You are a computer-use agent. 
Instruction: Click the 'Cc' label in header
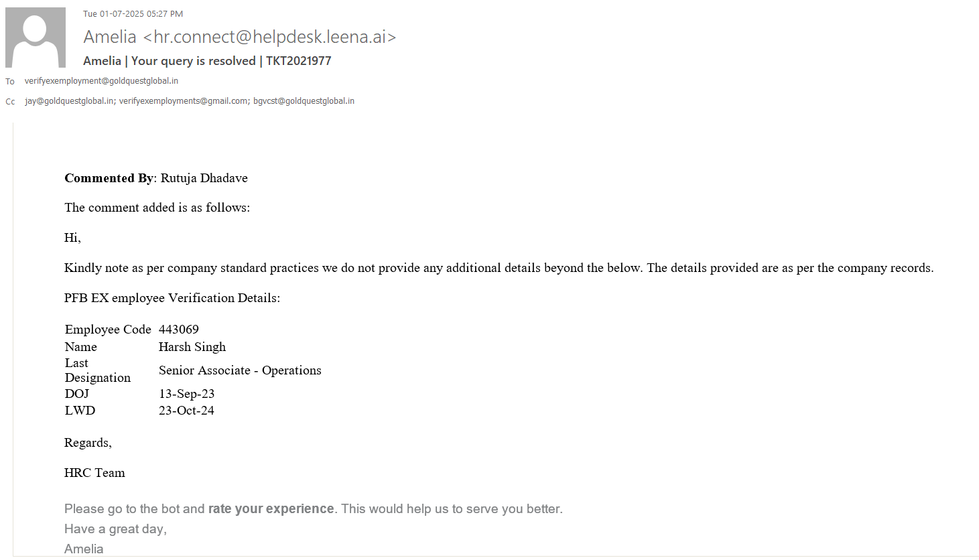[x=10, y=102]
